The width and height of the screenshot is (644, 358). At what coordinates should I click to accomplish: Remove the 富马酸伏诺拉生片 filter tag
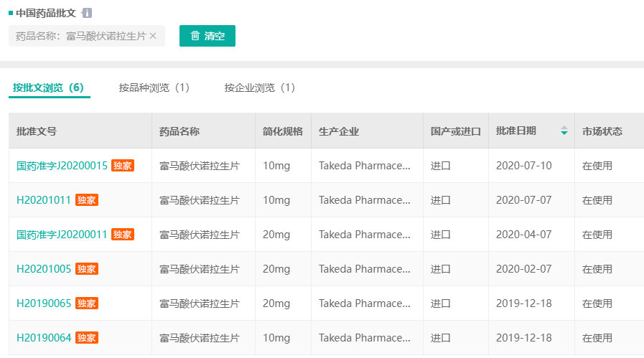[153, 36]
